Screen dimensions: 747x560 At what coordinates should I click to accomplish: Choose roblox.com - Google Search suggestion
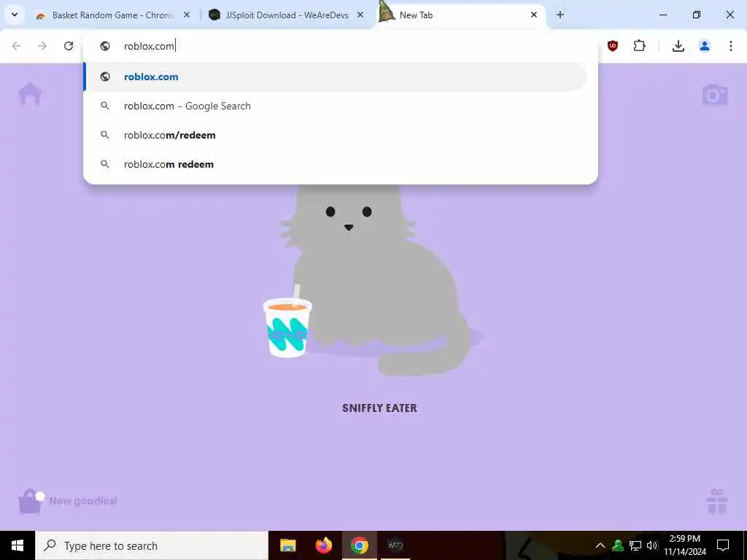pyautogui.click(x=336, y=106)
